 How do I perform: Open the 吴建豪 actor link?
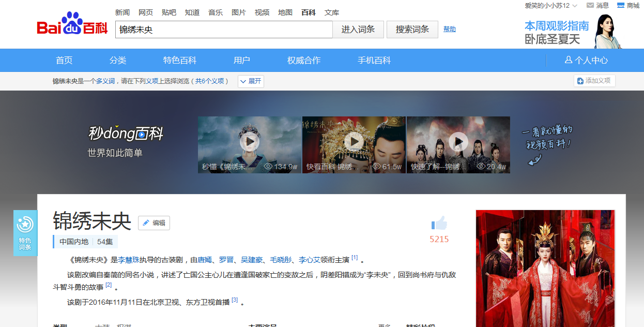[252, 260]
